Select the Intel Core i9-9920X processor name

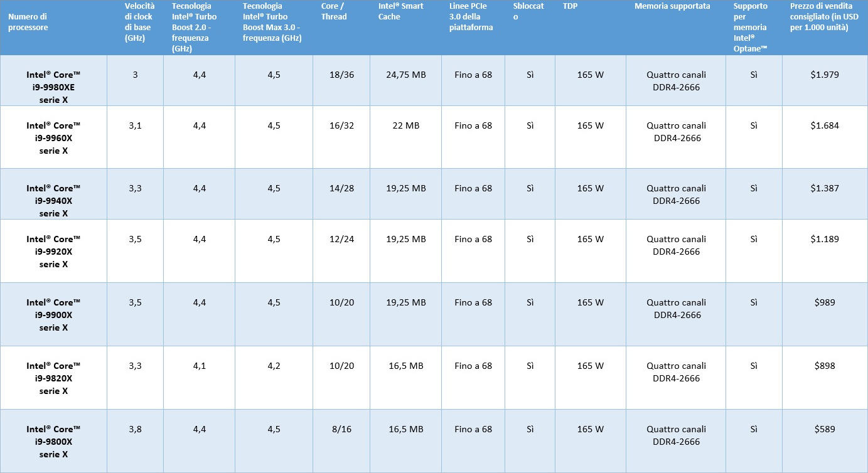point(53,252)
